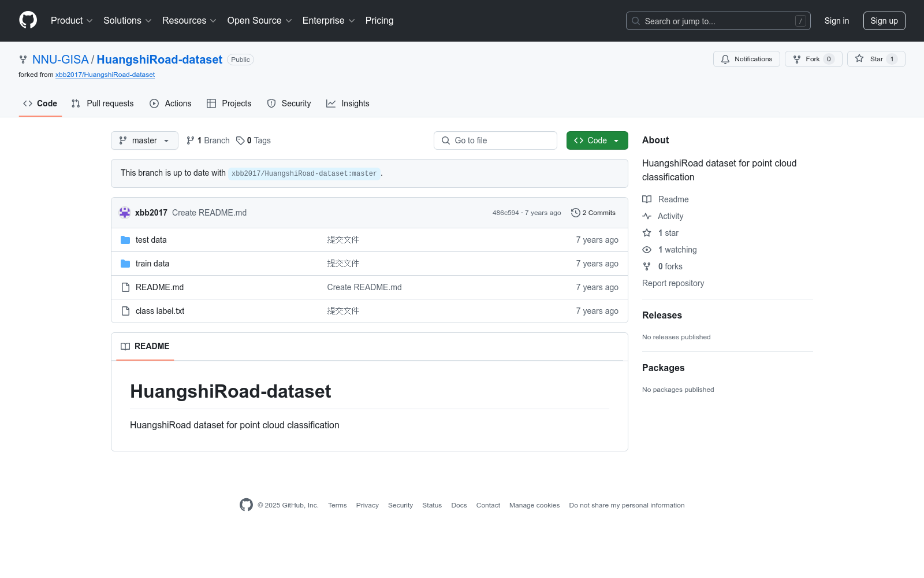Click the Notifications bell button
The height and width of the screenshot is (578, 924).
(747, 59)
